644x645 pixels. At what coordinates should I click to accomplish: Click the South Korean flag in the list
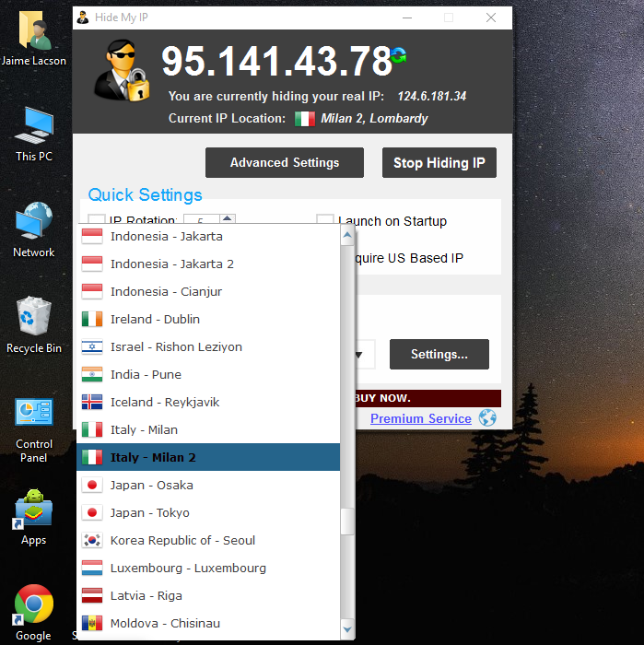tap(92, 540)
